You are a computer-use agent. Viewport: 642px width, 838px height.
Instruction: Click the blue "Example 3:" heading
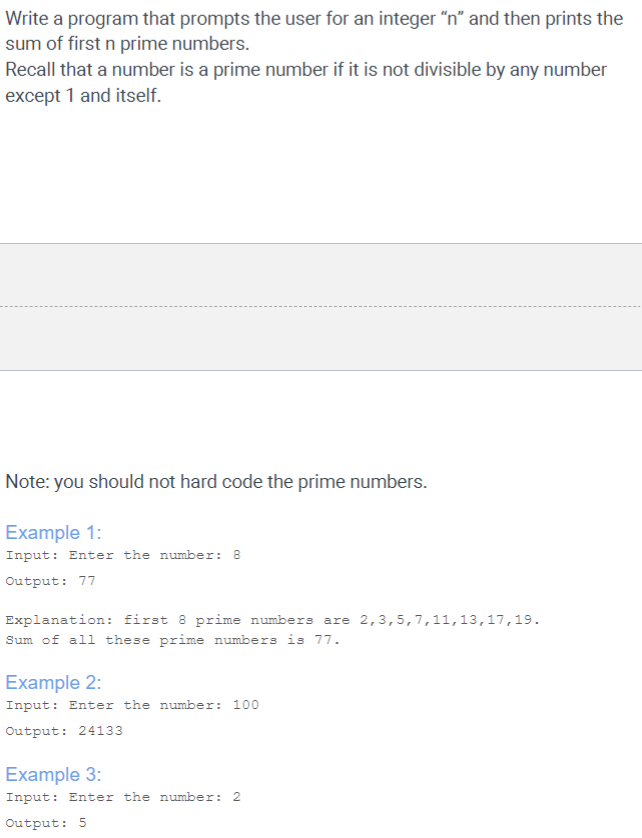pyautogui.click(x=53, y=774)
